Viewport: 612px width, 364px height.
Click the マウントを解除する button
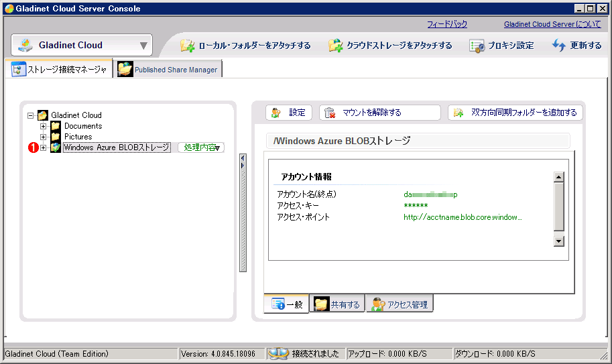(380, 113)
